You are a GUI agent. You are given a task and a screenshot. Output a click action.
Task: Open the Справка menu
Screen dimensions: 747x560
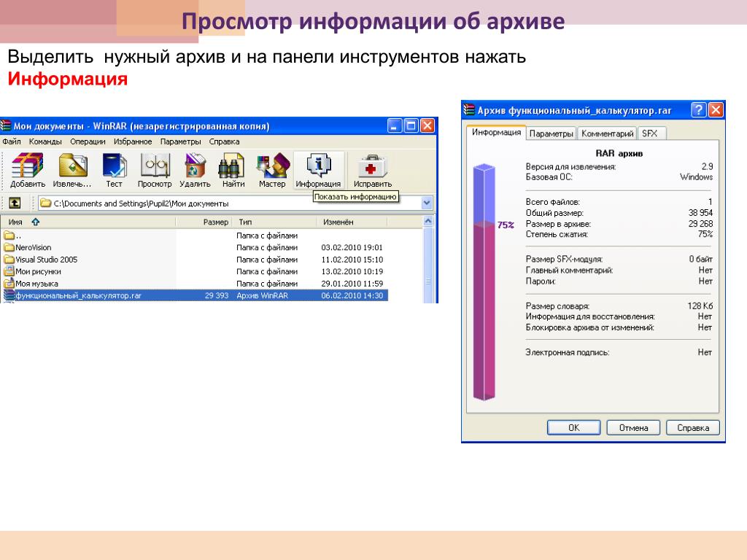224,141
